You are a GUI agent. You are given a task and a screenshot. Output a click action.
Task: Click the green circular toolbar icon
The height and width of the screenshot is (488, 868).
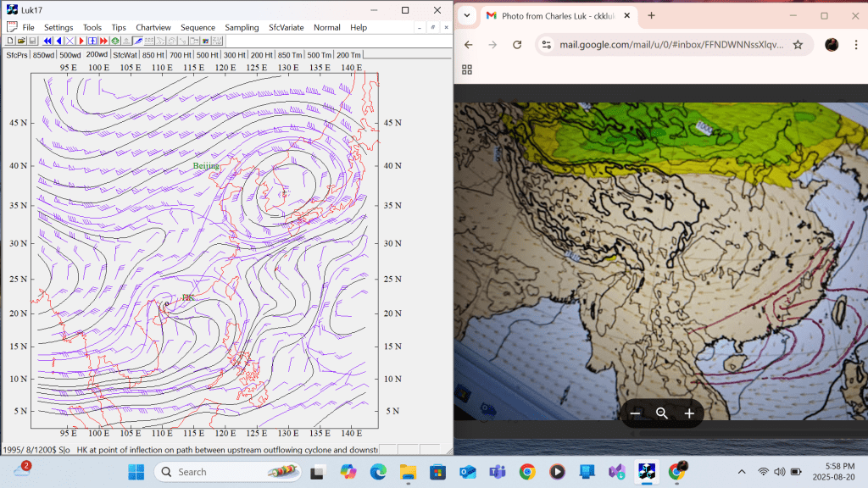[114, 41]
